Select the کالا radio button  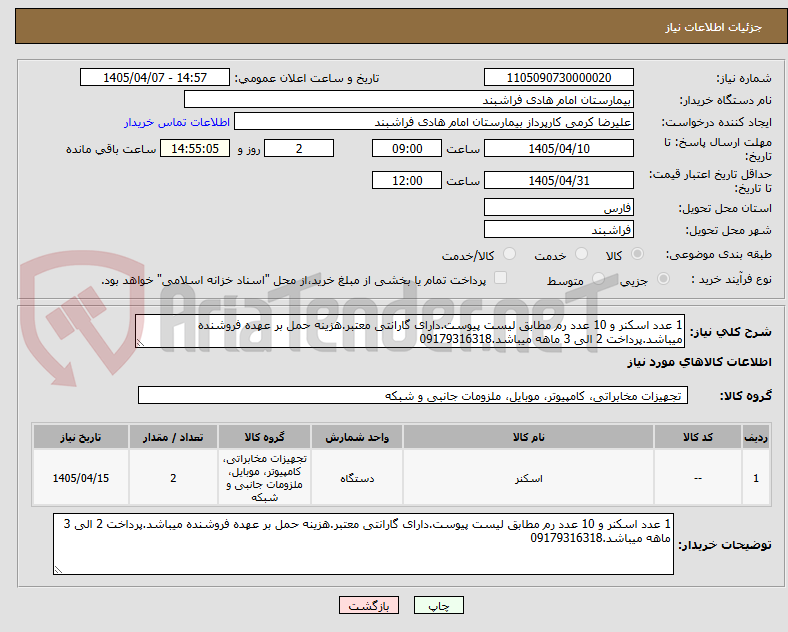tap(637, 254)
